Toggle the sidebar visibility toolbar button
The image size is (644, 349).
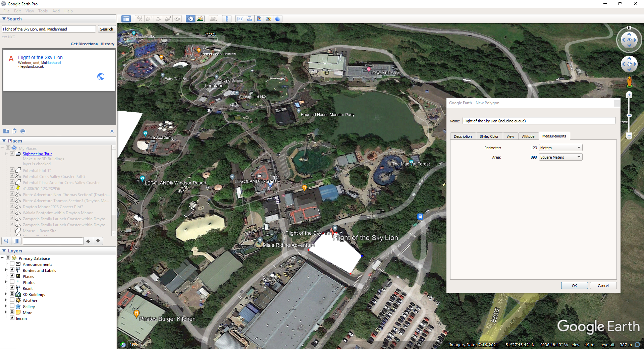tap(126, 19)
